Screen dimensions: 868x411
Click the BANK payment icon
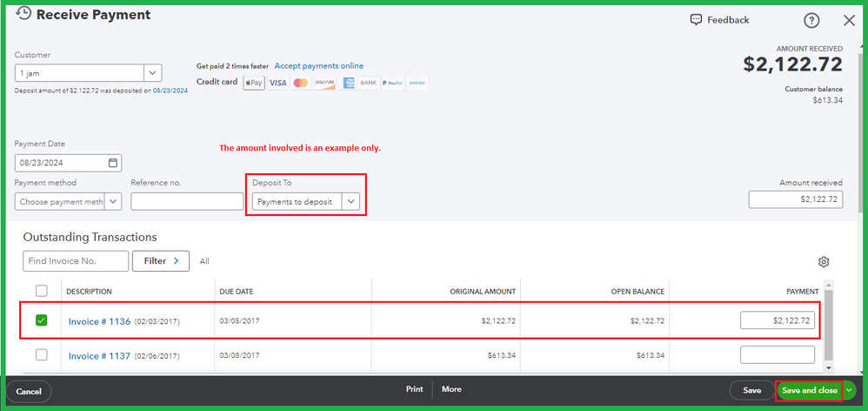tap(368, 83)
